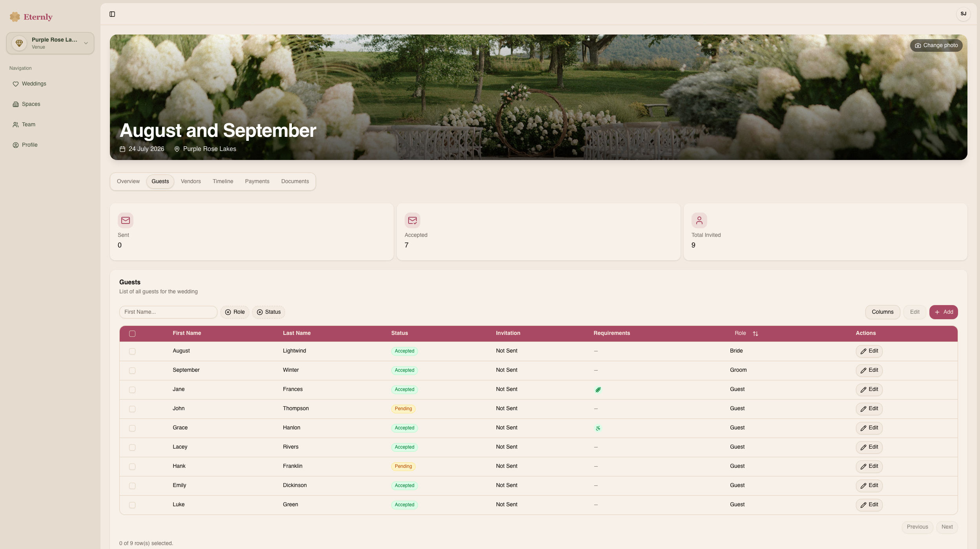Click the user-circle icon beside Profile
Image resolution: width=980 pixels, height=549 pixels.
tap(16, 145)
